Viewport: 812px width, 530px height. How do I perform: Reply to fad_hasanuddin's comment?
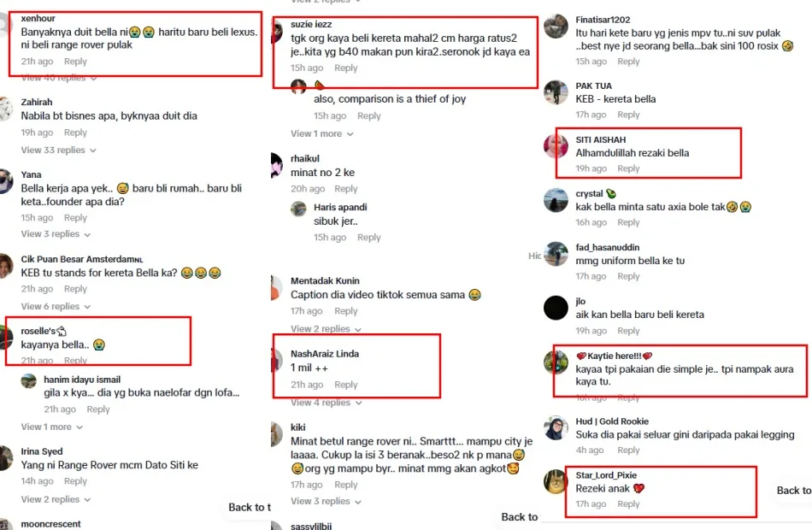pos(628,276)
